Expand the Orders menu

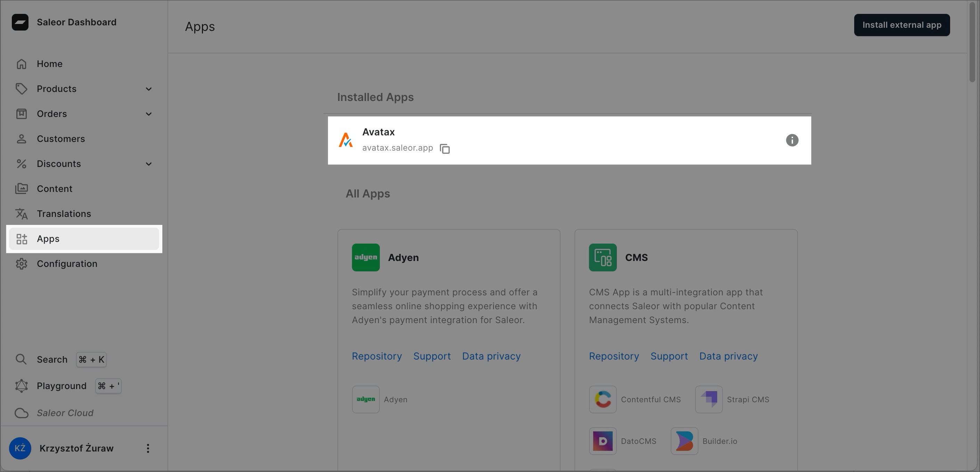(x=148, y=113)
